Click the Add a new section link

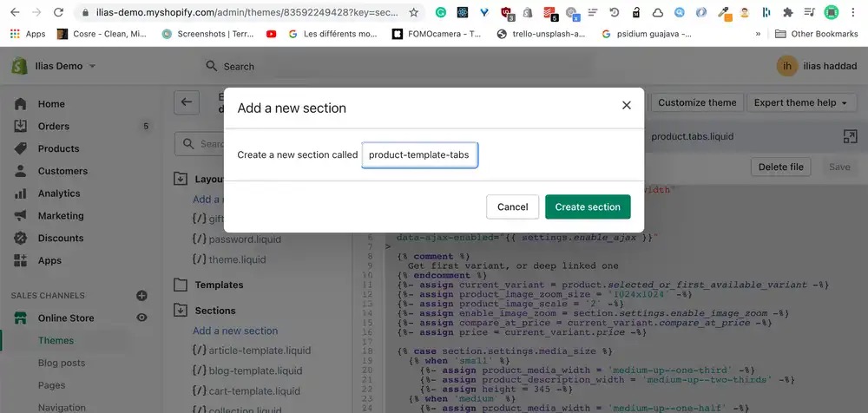point(235,331)
